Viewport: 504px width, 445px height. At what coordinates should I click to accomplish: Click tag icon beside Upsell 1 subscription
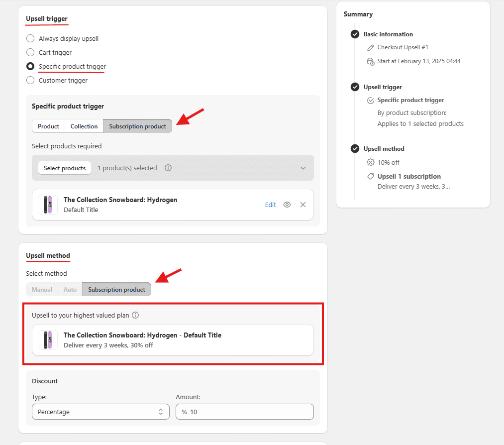point(370,176)
